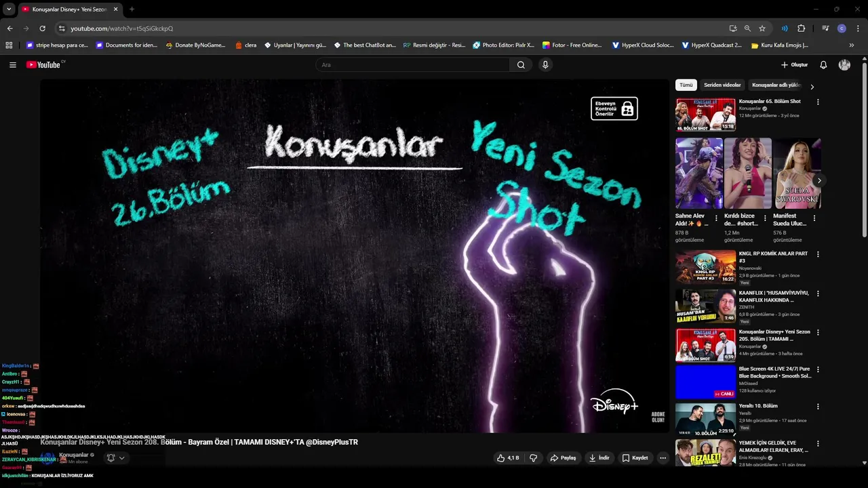The image size is (868, 488).
Task: Open options for the KAANFLIX video
Action: pos(818,293)
